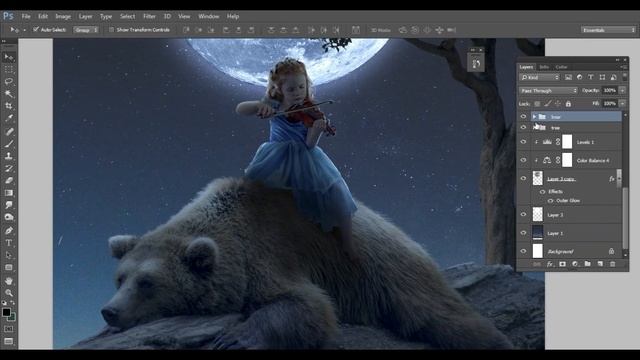Select the Magic Wand tool
The image size is (640, 360).
pyautogui.click(x=9, y=94)
